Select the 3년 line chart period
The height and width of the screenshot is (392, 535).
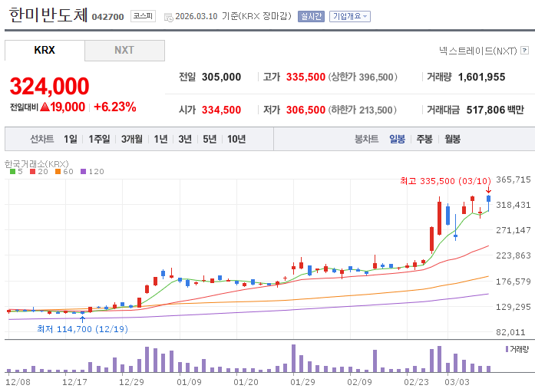pos(185,139)
